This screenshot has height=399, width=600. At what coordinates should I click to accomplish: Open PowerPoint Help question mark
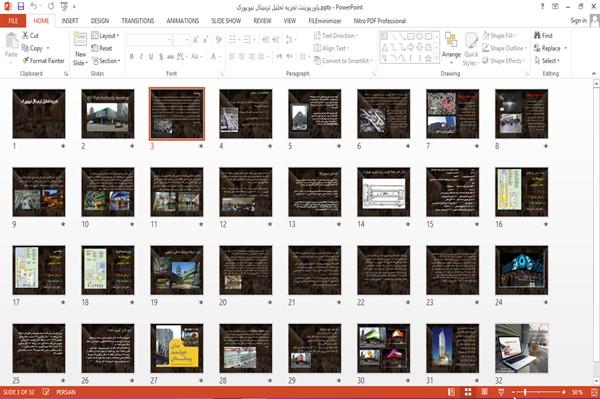coord(542,7)
